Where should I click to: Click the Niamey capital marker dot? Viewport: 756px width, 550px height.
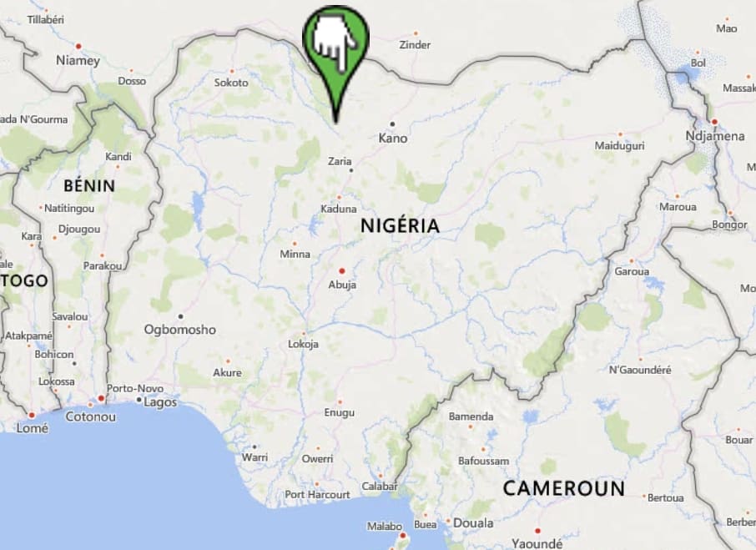[78, 47]
